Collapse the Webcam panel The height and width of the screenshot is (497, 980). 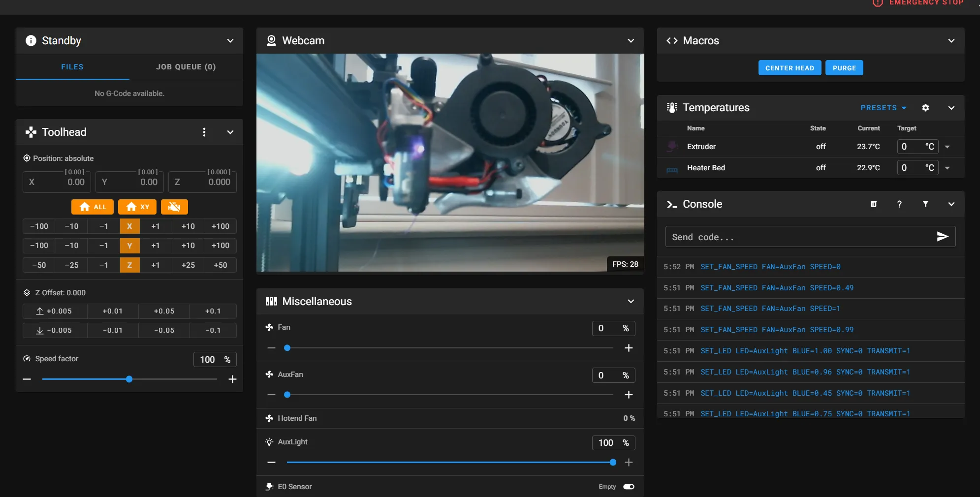click(x=631, y=41)
